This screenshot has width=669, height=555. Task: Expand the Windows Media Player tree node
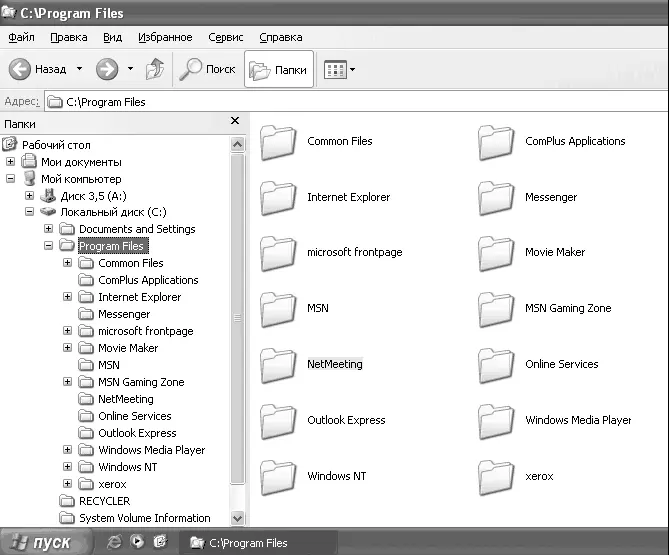[68, 450]
